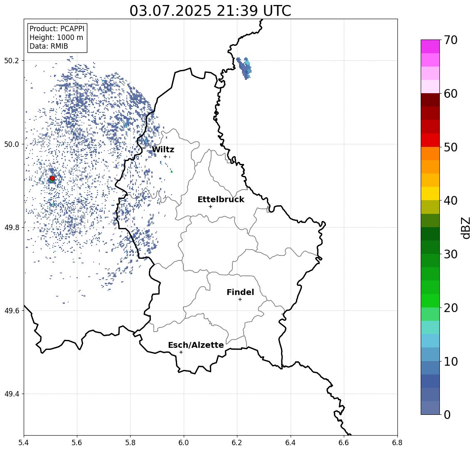Image resolution: width=476 pixels, height=451 pixels.
Task: Click the Data: RMIB text
Action: click(49, 46)
